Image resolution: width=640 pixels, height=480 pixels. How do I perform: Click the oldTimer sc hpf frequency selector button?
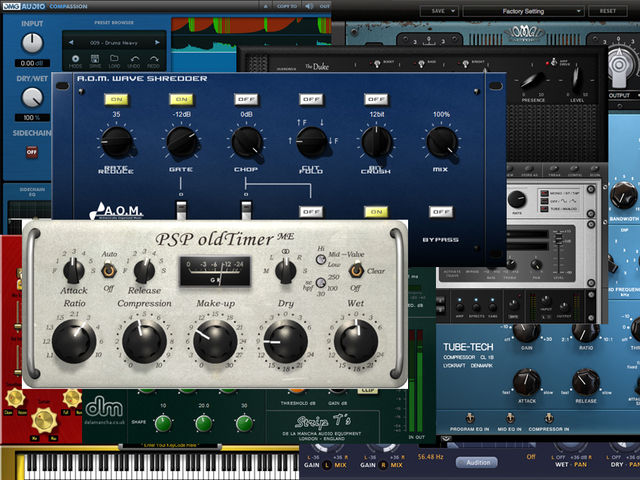click(321, 282)
